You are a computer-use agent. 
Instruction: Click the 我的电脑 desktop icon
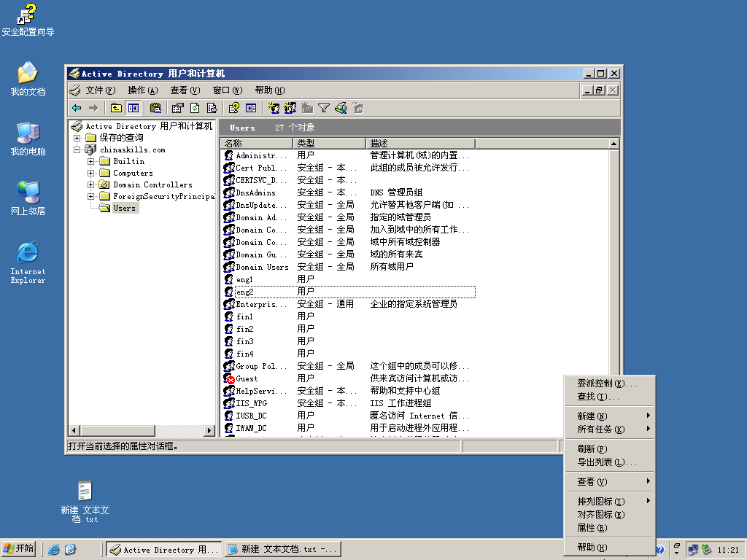pos(28,139)
